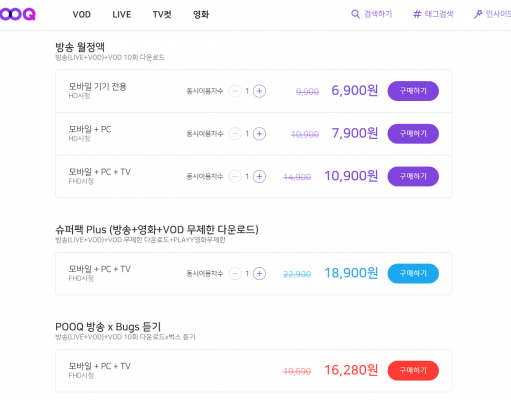
Task: Increase users for Superpack Plus plan
Action: coord(259,274)
